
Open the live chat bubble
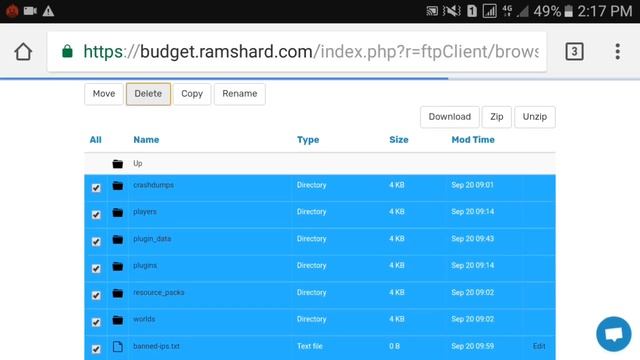(613, 334)
